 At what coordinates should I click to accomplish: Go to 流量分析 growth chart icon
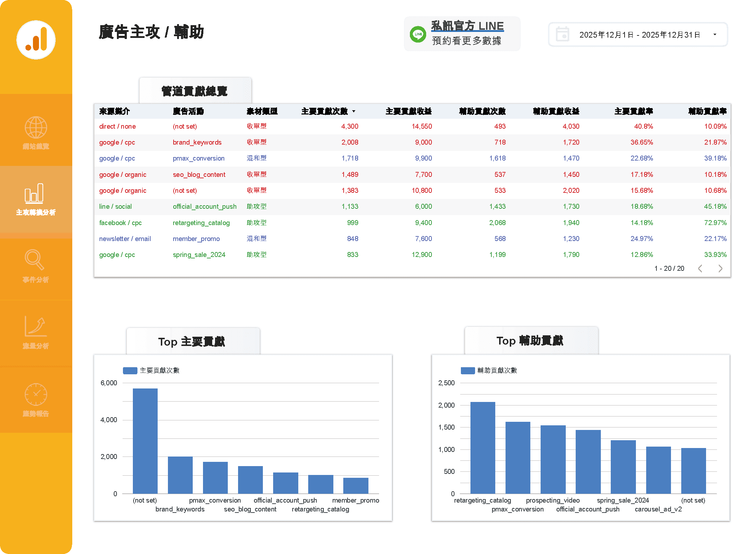click(x=35, y=326)
